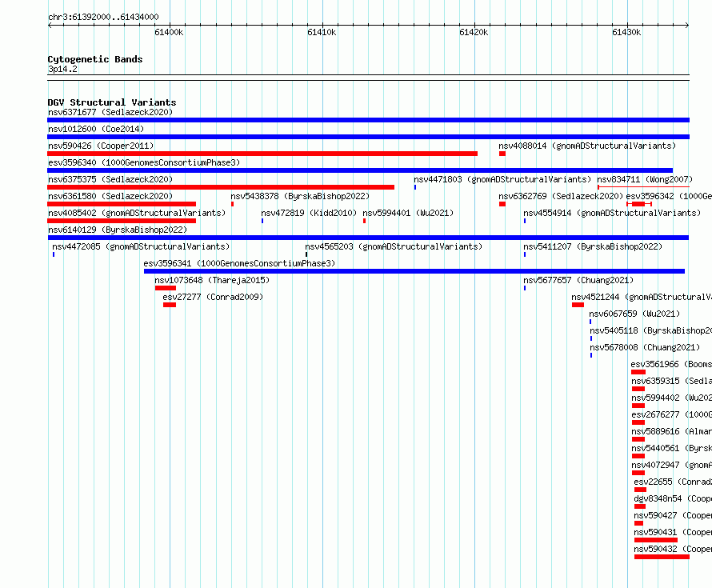Click the esv3596340 1000Genomes blue bar

pos(360,170)
